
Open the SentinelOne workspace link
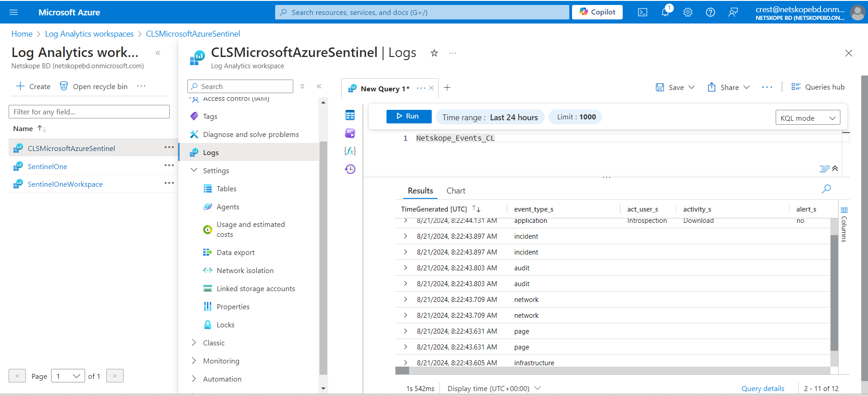(47, 166)
